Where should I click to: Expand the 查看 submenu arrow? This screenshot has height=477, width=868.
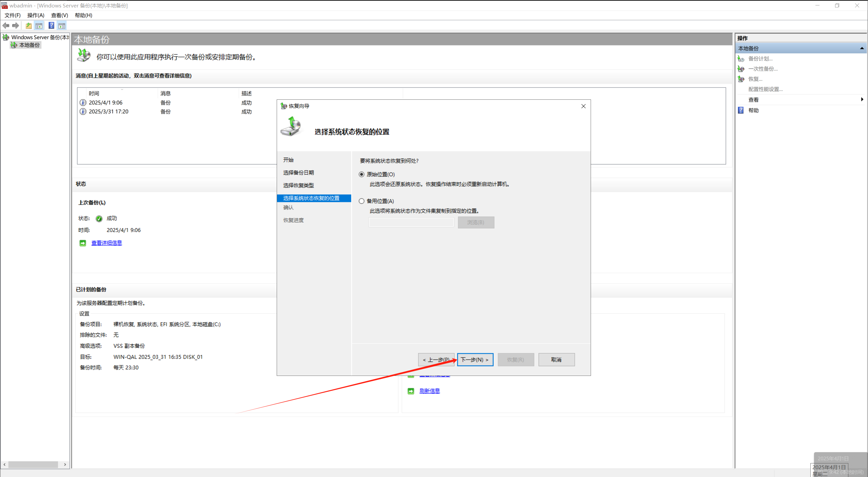pyautogui.click(x=862, y=99)
